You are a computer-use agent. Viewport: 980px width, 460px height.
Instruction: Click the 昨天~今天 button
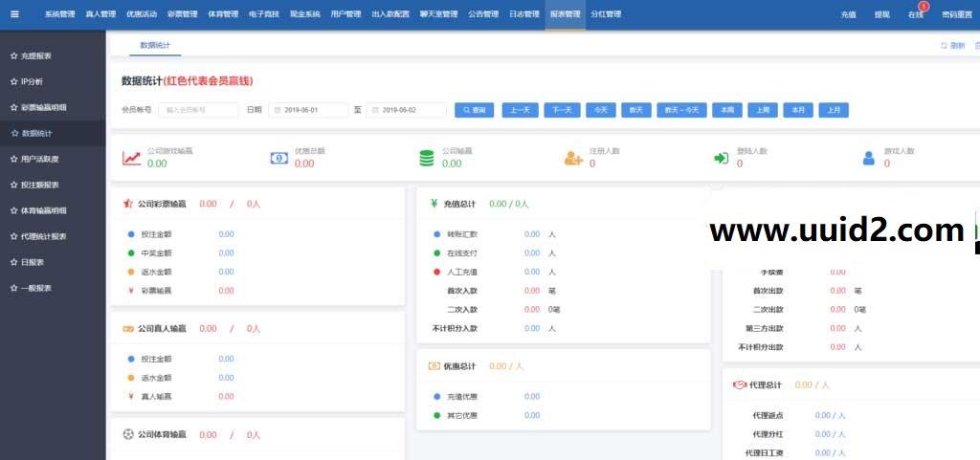point(681,110)
